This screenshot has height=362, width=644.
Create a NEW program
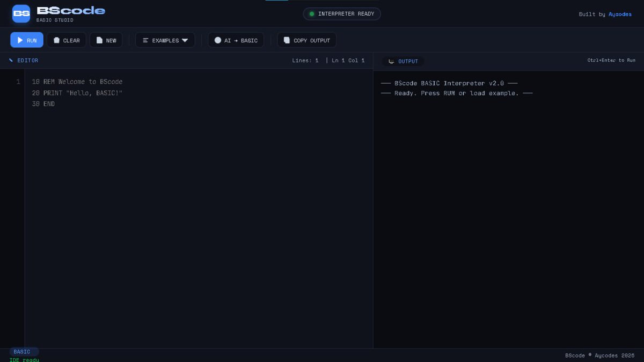[x=106, y=40]
